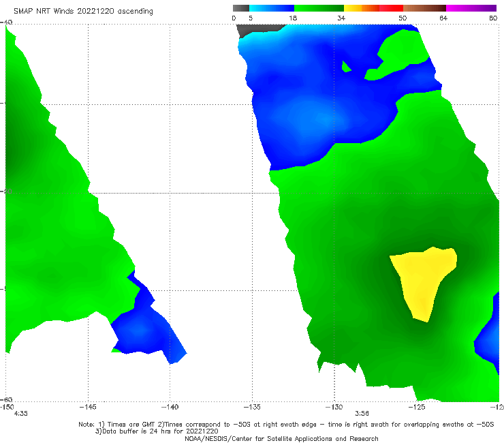The height and width of the screenshot is (443, 504).
Task: Click the color bar label '64'
Action: 443,18
